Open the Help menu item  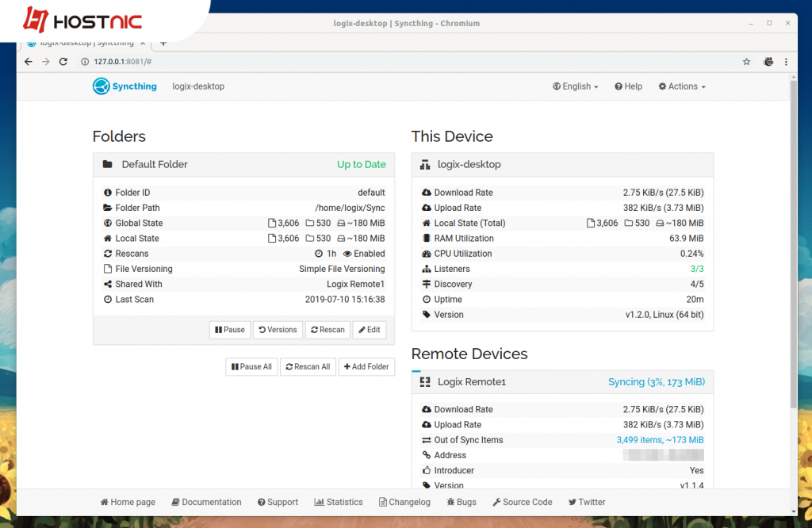pos(628,86)
